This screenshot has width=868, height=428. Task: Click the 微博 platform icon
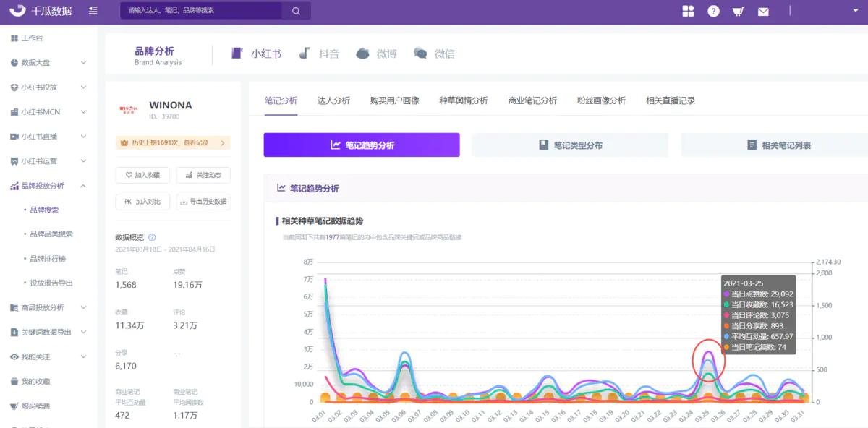click(363, 54)
